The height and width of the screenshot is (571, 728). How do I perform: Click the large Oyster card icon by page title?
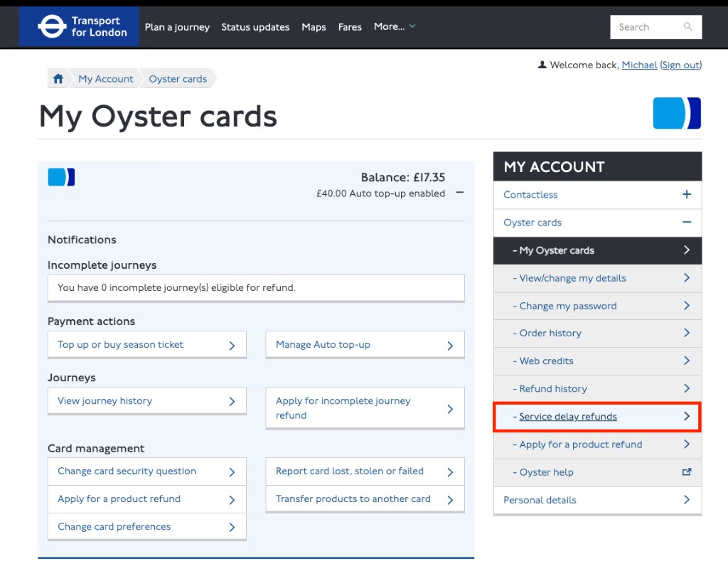coord(677,113)
